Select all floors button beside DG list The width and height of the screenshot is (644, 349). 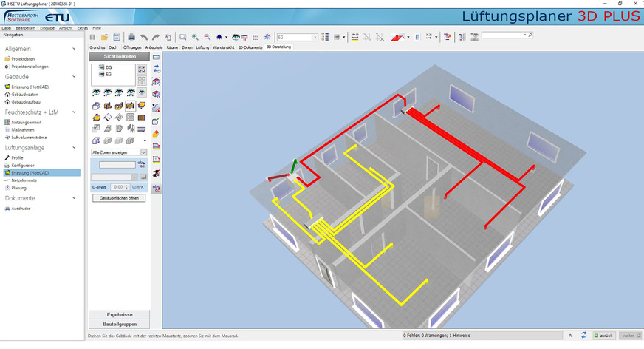click(141, 68)
